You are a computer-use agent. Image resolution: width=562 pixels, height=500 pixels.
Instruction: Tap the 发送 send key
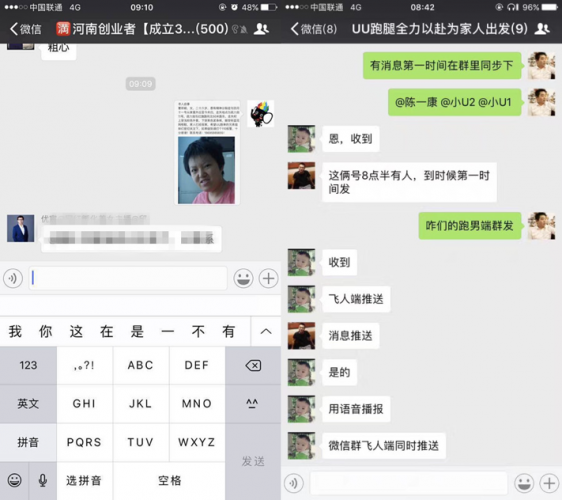pos(253,461)
